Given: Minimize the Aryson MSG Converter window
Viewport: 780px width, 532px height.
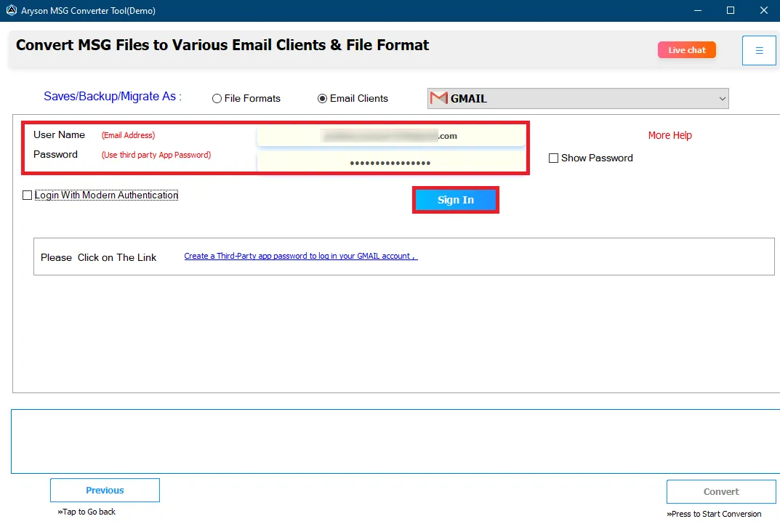Looking at the screenshot, I should 698,10.
